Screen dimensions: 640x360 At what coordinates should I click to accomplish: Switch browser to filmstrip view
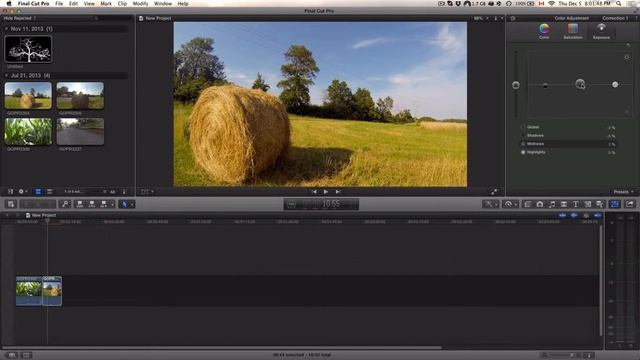(38, 191)
